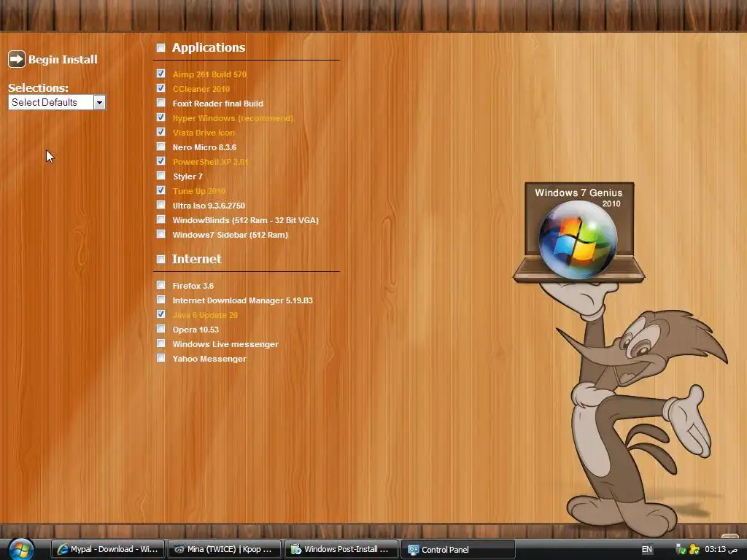Click the yellow messenger tray icon
Viewport: 747px width, 560px height.
tap(694, 550)
